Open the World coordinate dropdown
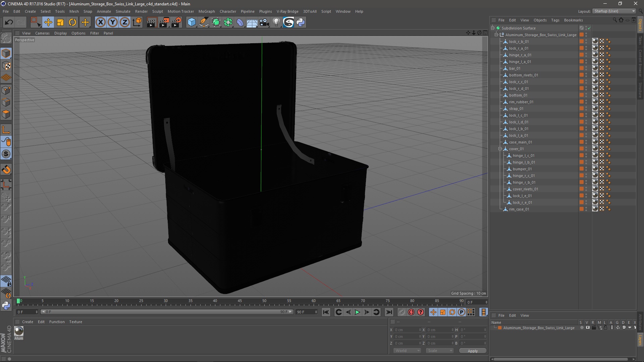The height and width of the screenshot is (362, 644). click(x=407, y=351)
